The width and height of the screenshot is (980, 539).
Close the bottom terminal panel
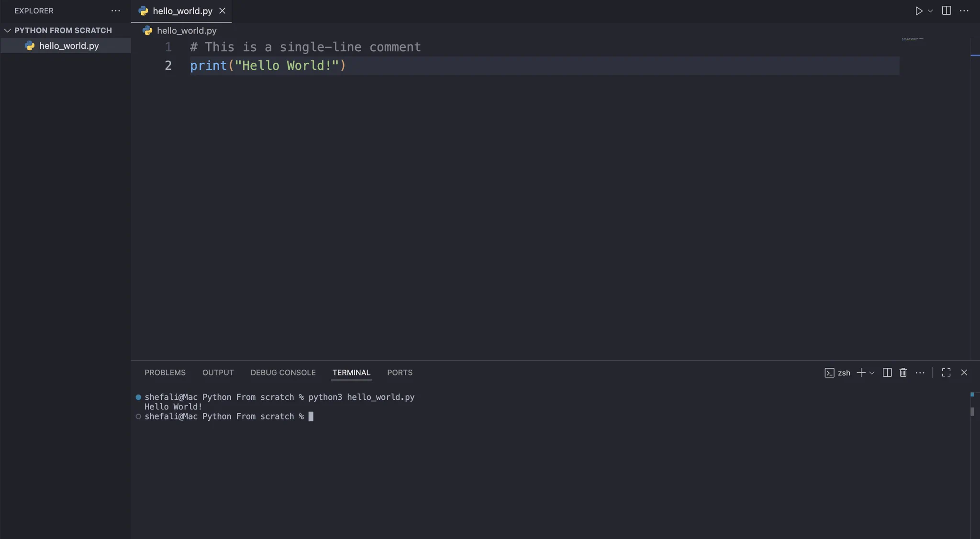964,373
